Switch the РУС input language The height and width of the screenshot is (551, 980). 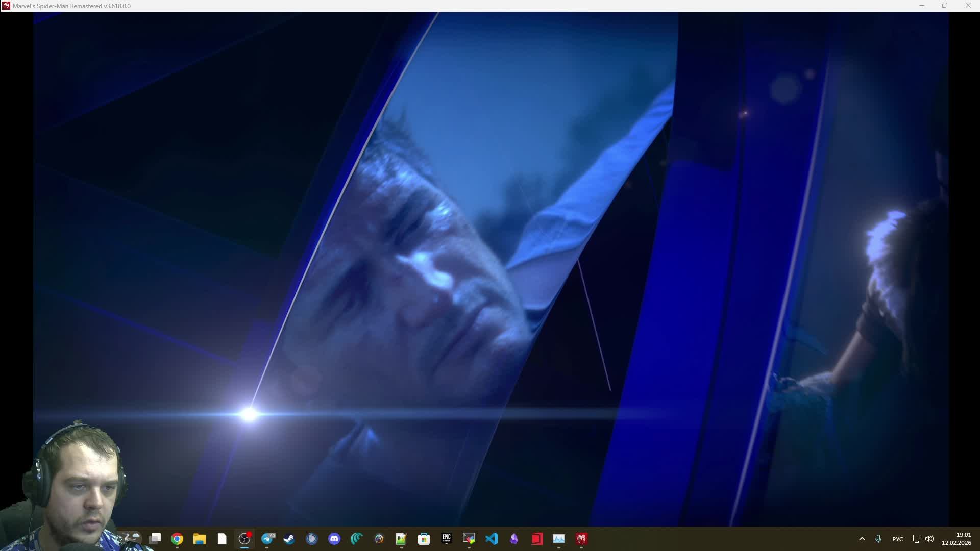tap(897, 539)
